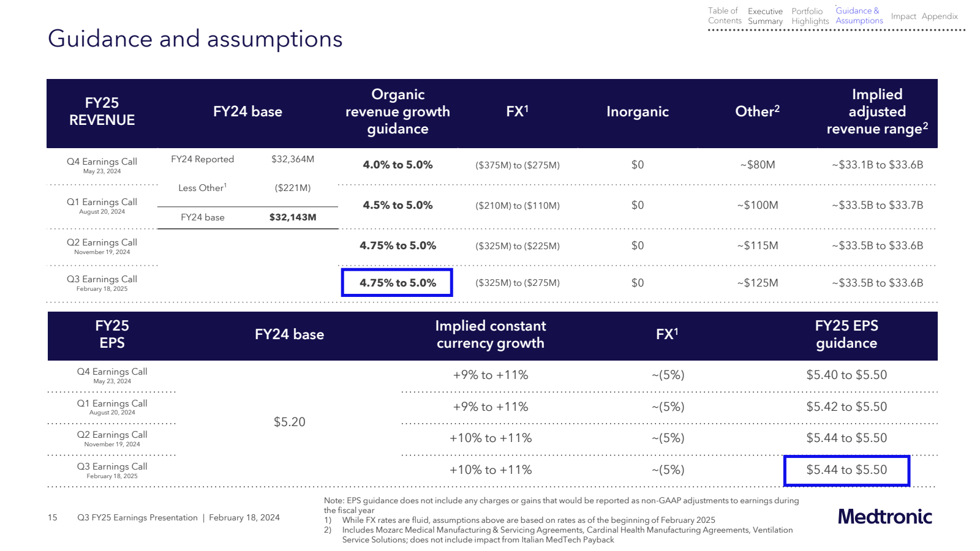Image resolution: width=980 pixels, height=551 pixels.
Task: Select the FY25 EPS header cell
Action: click(x=112, y=334)
